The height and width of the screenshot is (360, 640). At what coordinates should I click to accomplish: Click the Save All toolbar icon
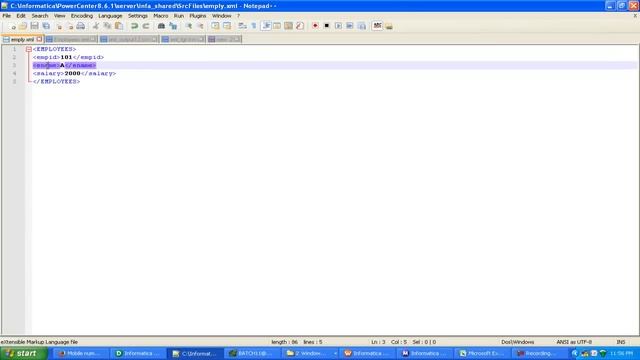tap(46, 26)
